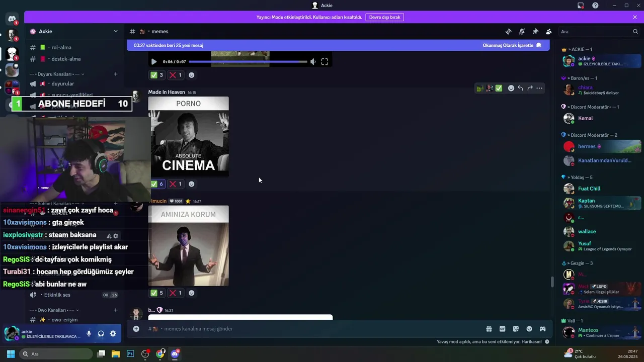Viewport: 644px width, 362px height.
Task: Open user settings gear
Action: click(x=113, y=333)
